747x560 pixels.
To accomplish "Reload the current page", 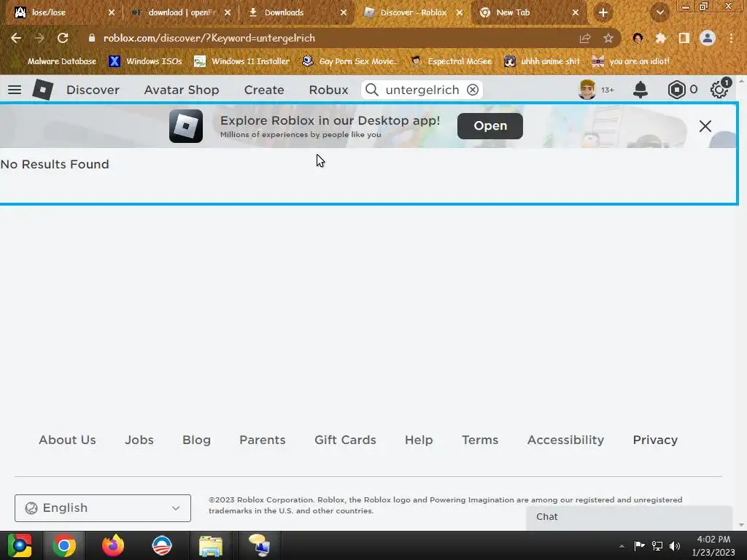I will point(63,38).
